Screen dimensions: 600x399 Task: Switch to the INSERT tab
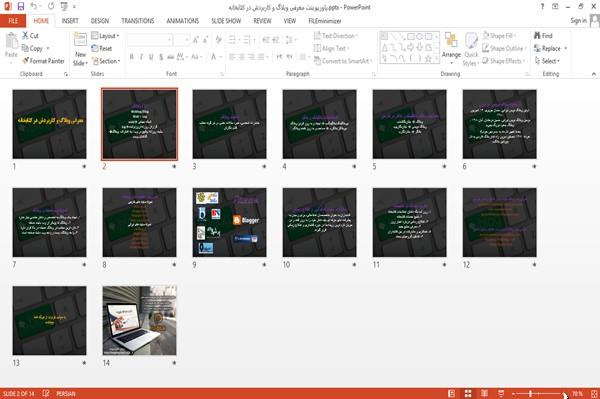pyautogui.click(x=70, y=21)
